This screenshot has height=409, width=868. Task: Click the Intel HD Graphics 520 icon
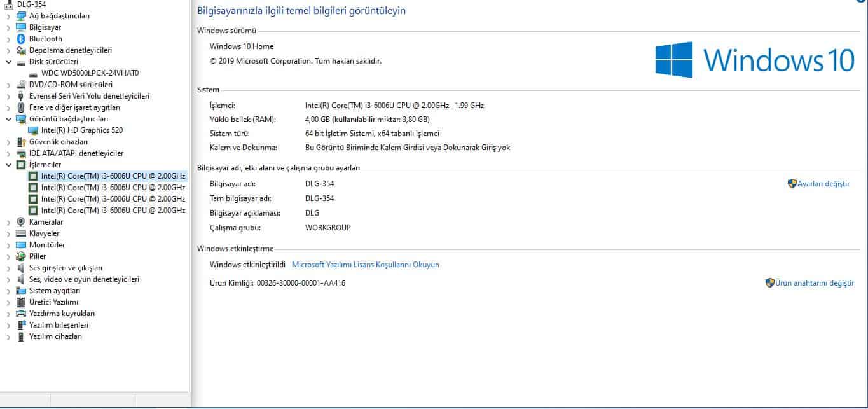click(33, 130)
